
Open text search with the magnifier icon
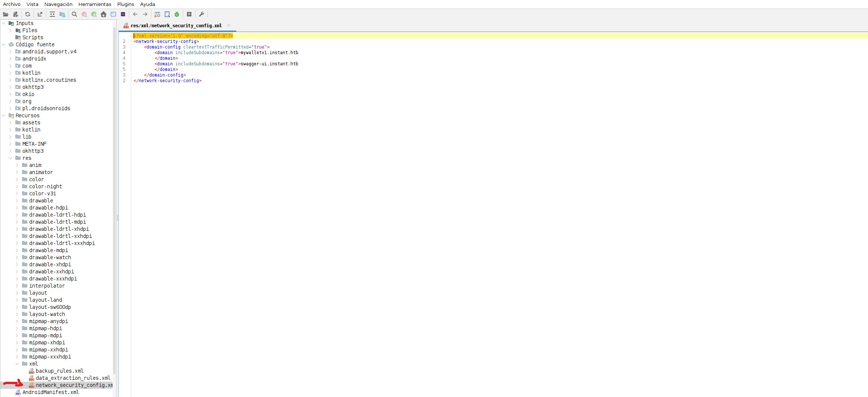pos(74,15)
